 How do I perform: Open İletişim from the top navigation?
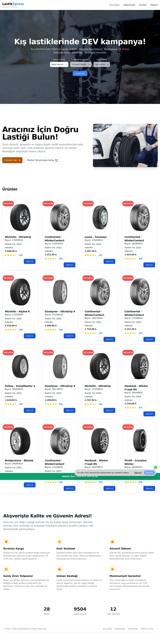[154, 5]
